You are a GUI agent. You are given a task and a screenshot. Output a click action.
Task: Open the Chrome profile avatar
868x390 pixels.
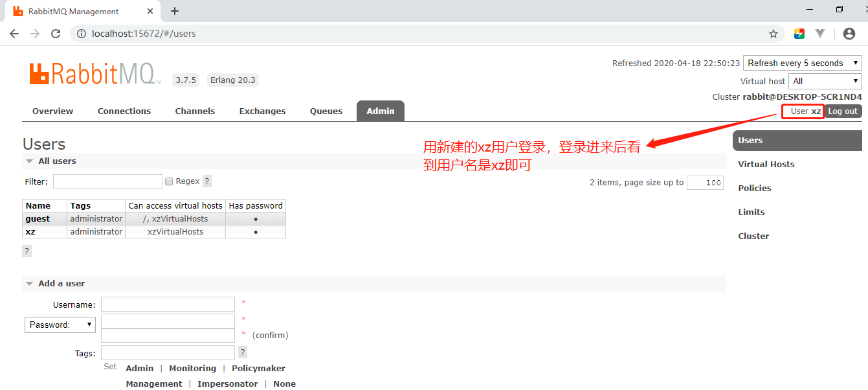[849, 34]
